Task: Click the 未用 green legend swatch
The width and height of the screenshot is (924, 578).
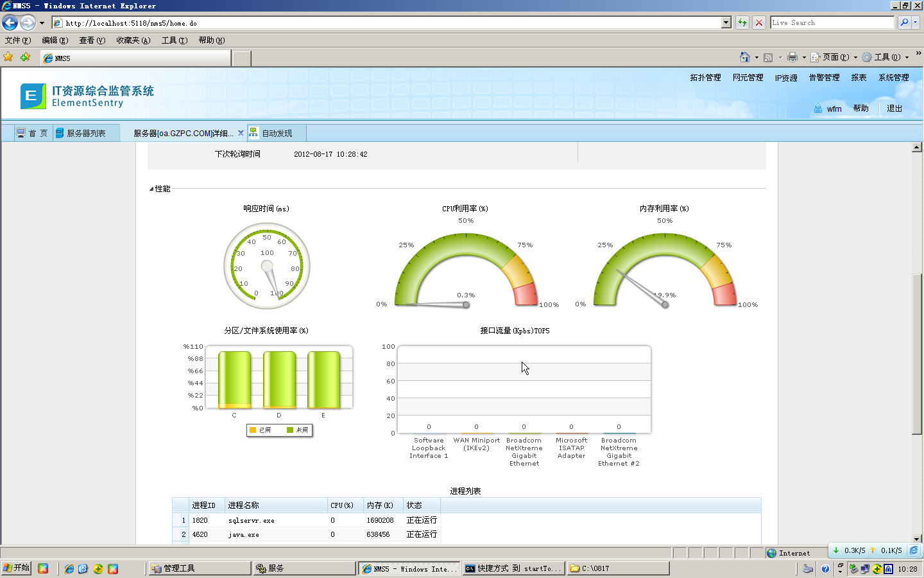Action: pyautogui.click(x=290, y=430)
